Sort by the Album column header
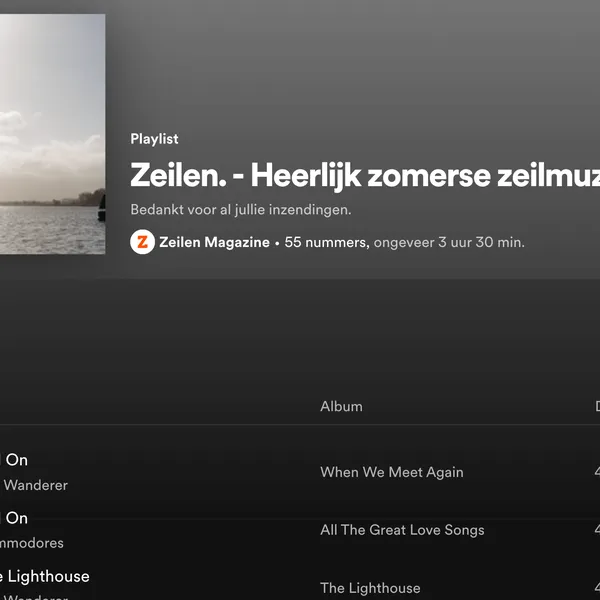This screenshot has height=600, width=600. pos(341,406)
